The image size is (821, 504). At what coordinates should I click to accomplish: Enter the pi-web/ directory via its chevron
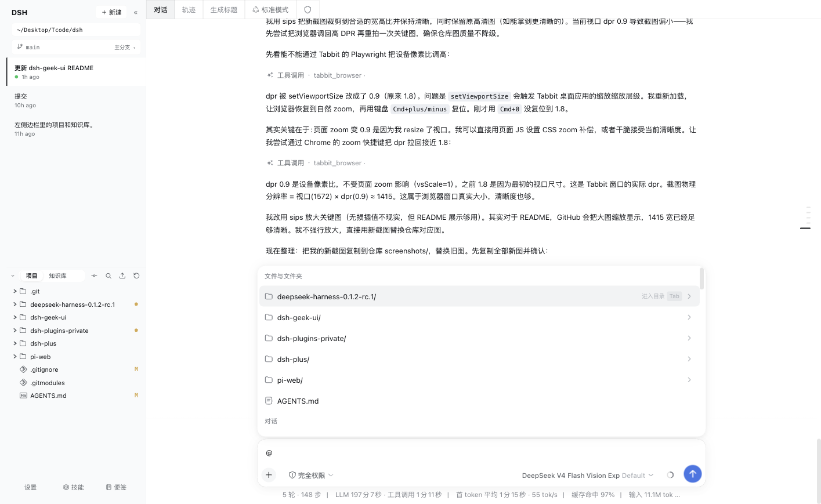pos(689,380)
